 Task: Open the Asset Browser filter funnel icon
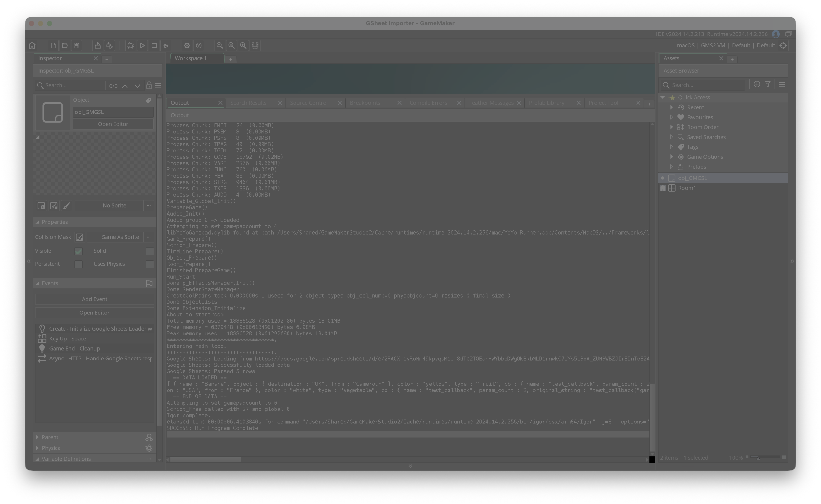tap(768, 84)
